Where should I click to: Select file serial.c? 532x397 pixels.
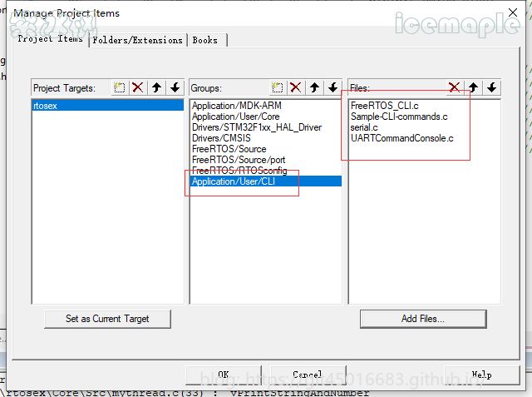click(x=424, y=127)
